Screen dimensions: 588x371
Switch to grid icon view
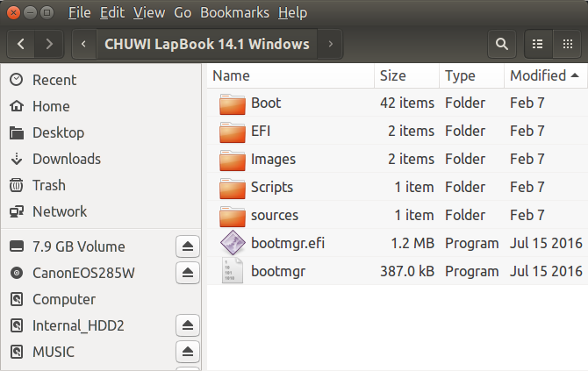pos(567,44)
